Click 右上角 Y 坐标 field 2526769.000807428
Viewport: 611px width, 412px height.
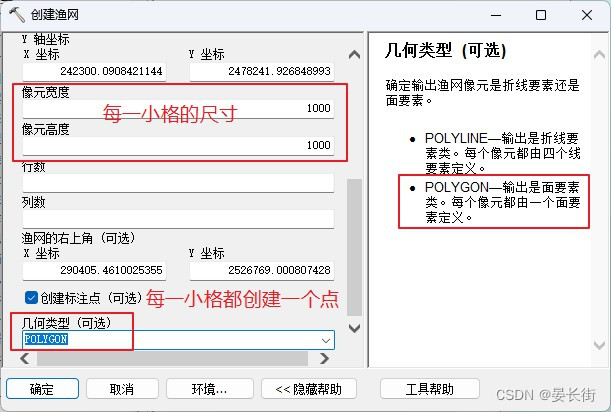pos(262,271)
